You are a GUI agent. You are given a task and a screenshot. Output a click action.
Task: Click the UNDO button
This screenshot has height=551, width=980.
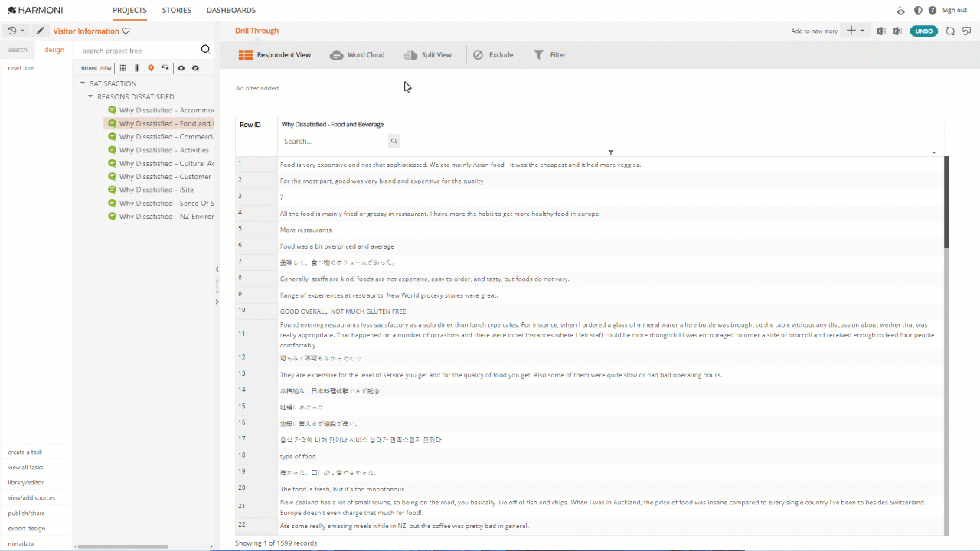[x=924, y=31]
